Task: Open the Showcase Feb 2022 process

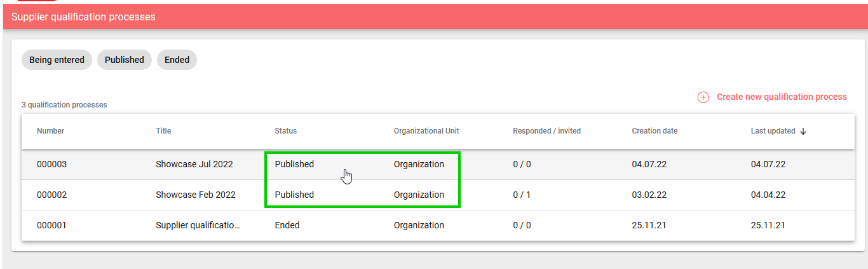Action: click(195, 195)
